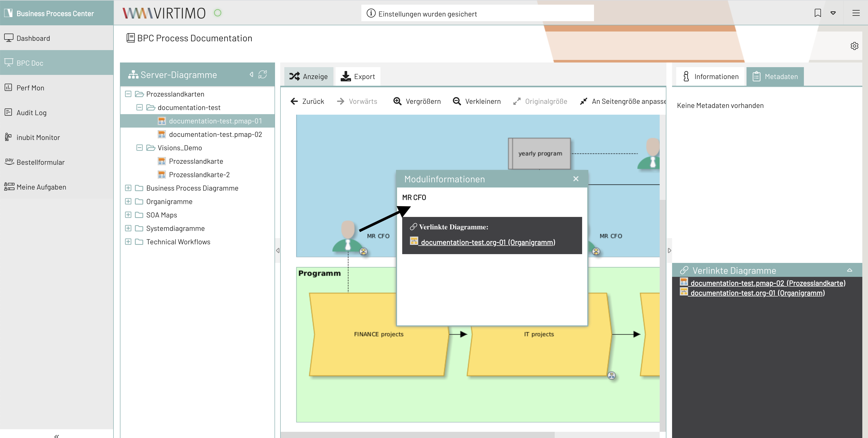Click the Zurück back arrow
This screenshot has height=438, width=868.
pyautogui.click(x=294, y=101)
